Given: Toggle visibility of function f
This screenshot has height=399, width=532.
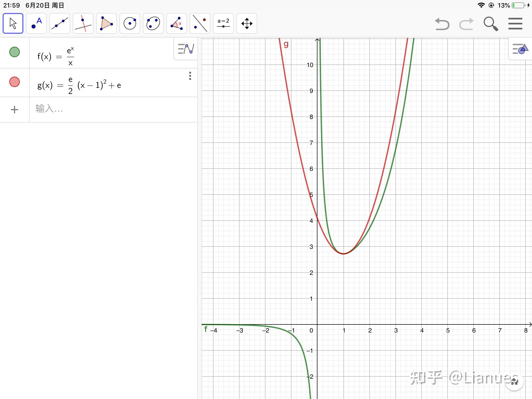Looking at the screenshot, I should coord(15,52).
